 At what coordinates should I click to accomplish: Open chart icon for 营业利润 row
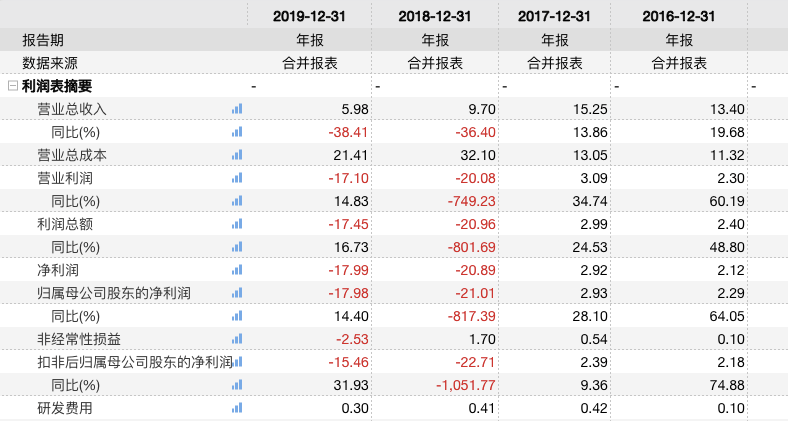tap(237, 178)
